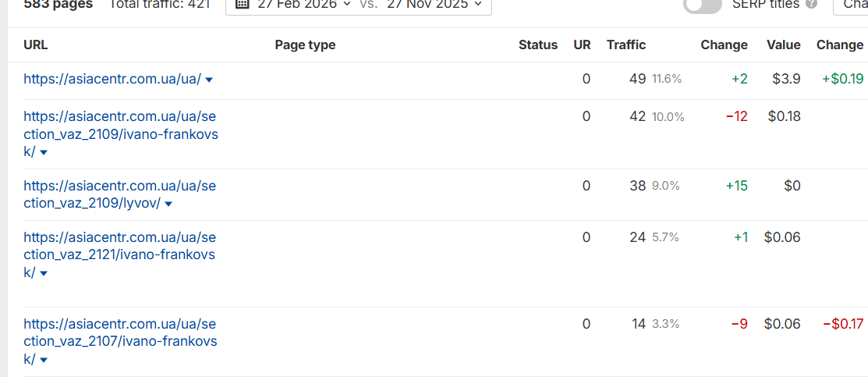Click the URL column header
This screenshot has height=377, width=868.
click(36, 44)
